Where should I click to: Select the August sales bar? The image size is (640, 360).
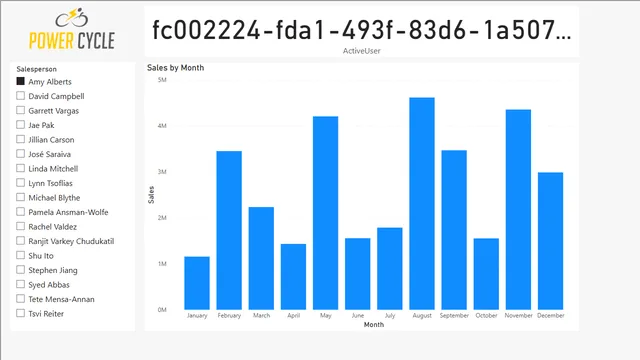(422, 204)
